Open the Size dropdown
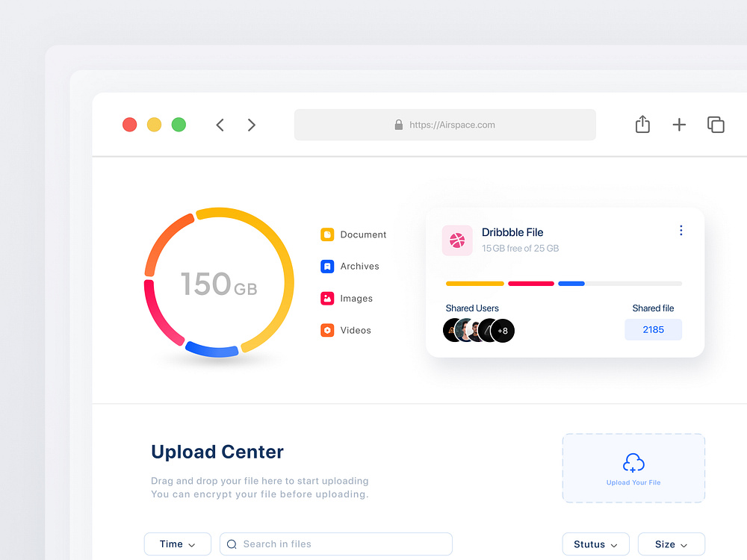The width and height of the screenshot is (747, 560). pos(671,544)
